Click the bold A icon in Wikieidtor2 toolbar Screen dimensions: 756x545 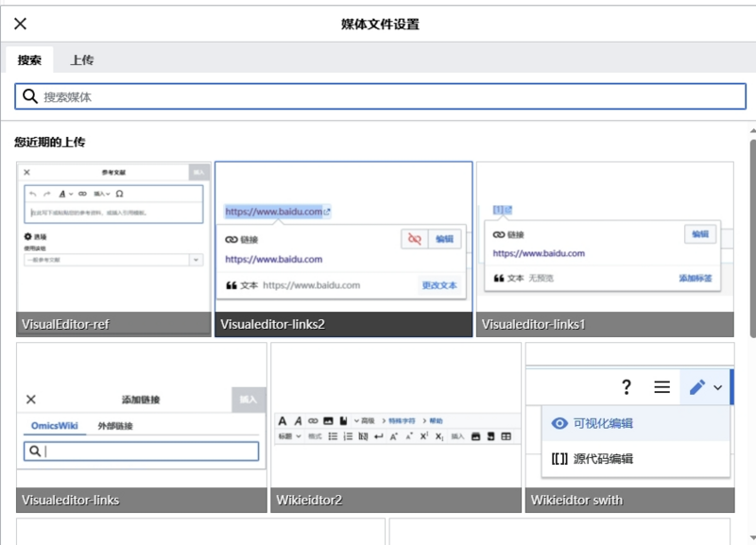pos(283,419)
